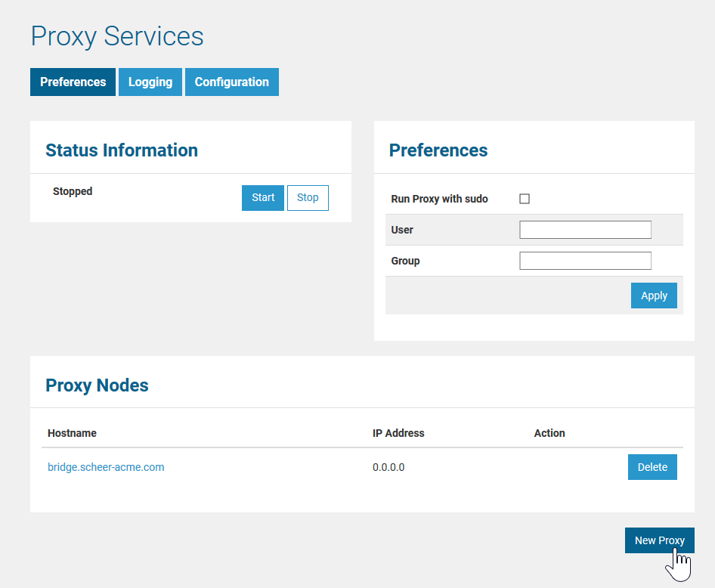This screenshot has width=715, height=588.
Task: Click inside the Group input field
Action: (x=584, y=260)
